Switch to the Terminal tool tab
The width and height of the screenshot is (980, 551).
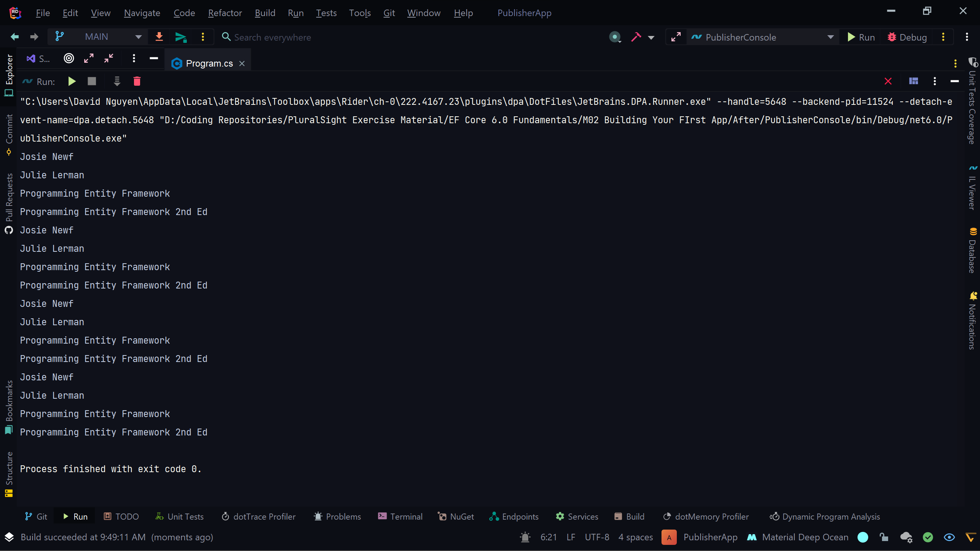tap(400, 517)
